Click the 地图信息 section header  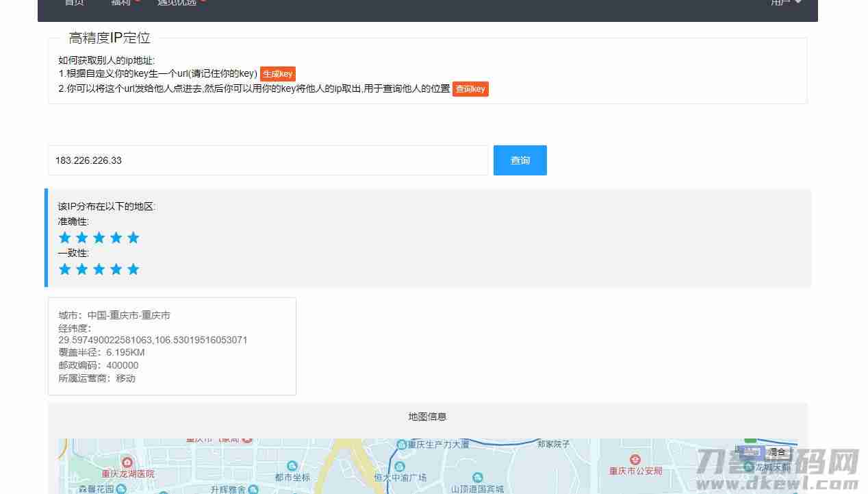tap(428, 417)
